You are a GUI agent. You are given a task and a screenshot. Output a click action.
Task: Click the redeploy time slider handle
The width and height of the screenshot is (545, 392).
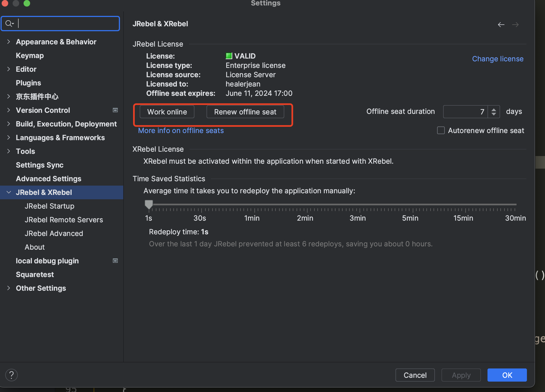[149, 204]
